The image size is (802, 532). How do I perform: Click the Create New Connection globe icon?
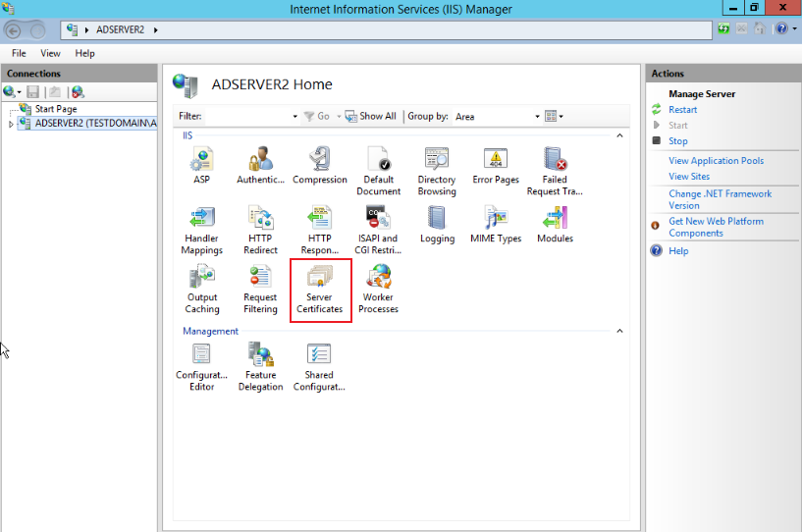[x=9, y=92]
